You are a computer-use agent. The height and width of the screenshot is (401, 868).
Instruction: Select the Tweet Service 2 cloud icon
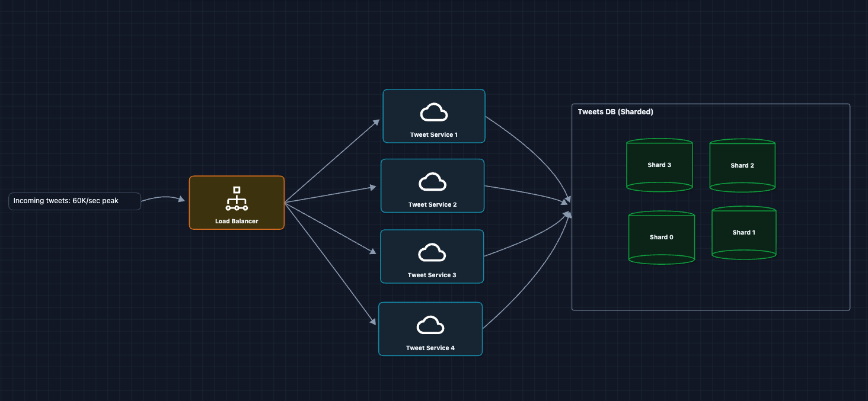[432, 182]
